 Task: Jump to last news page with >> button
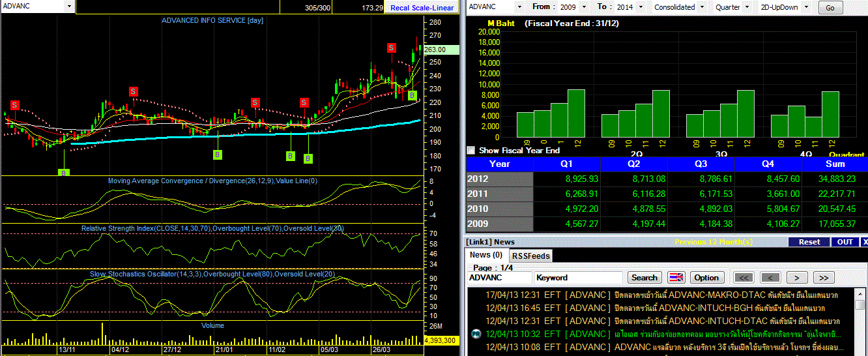pos(824,277)
